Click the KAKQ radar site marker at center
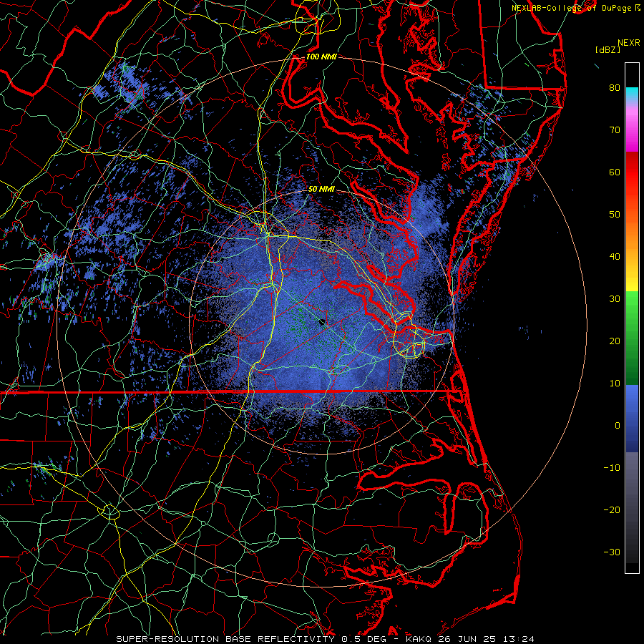The width and height of the screenshot is (644, 644). pos(323,323)
